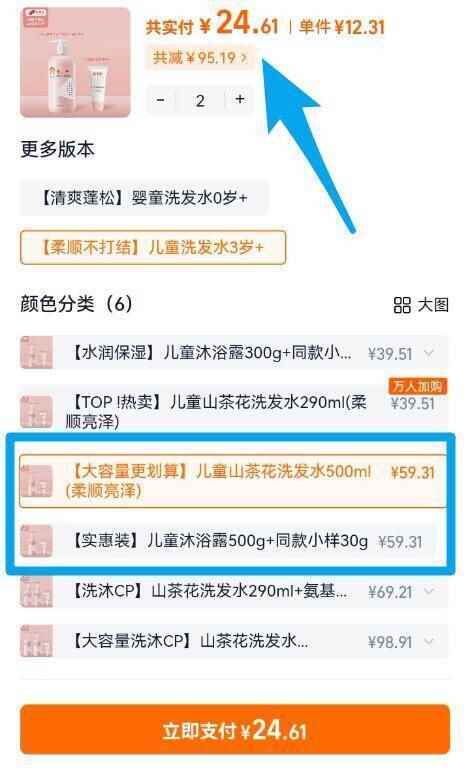Screen dimensions: 470x778
Task: Expand chevron on 洗沐CP option row
Action: click(x=429, y=591)
